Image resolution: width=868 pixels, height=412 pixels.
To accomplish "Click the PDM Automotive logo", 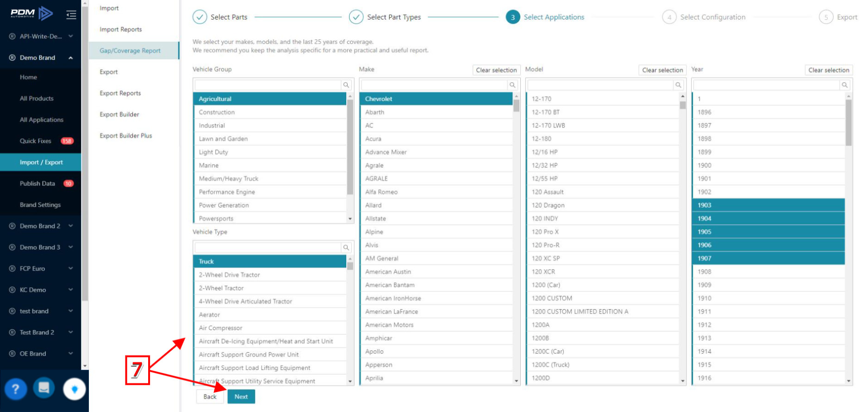I will [31, 13].
